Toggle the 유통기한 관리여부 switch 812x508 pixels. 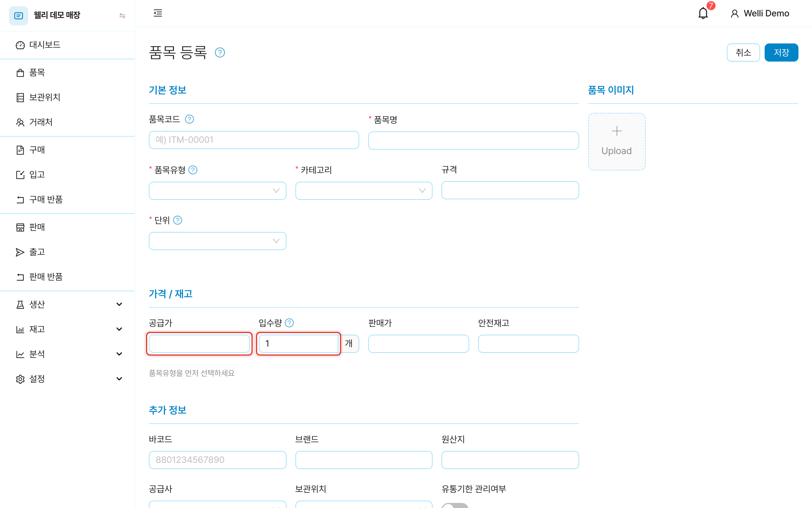pos(455,505)
